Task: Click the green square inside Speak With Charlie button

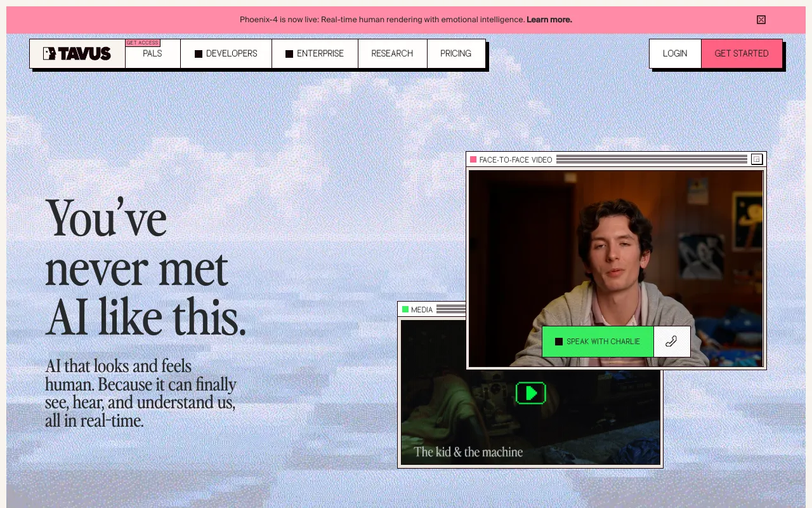Action: (x=558, y=342)
